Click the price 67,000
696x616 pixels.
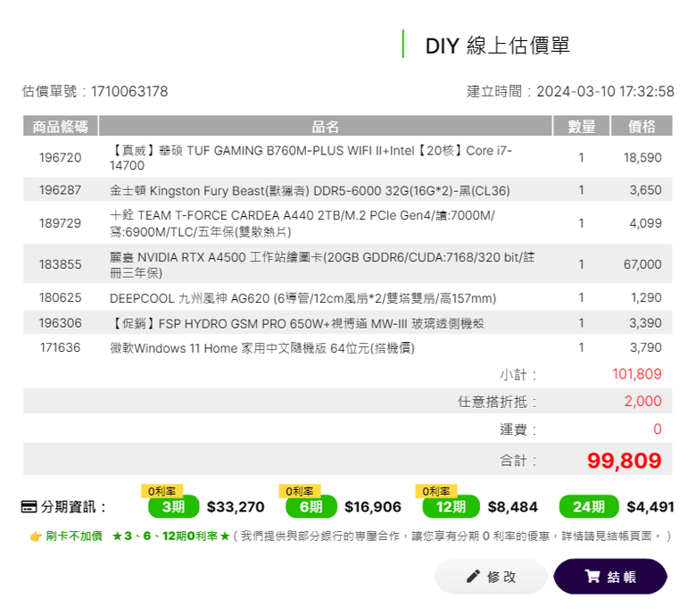[642, 264]
